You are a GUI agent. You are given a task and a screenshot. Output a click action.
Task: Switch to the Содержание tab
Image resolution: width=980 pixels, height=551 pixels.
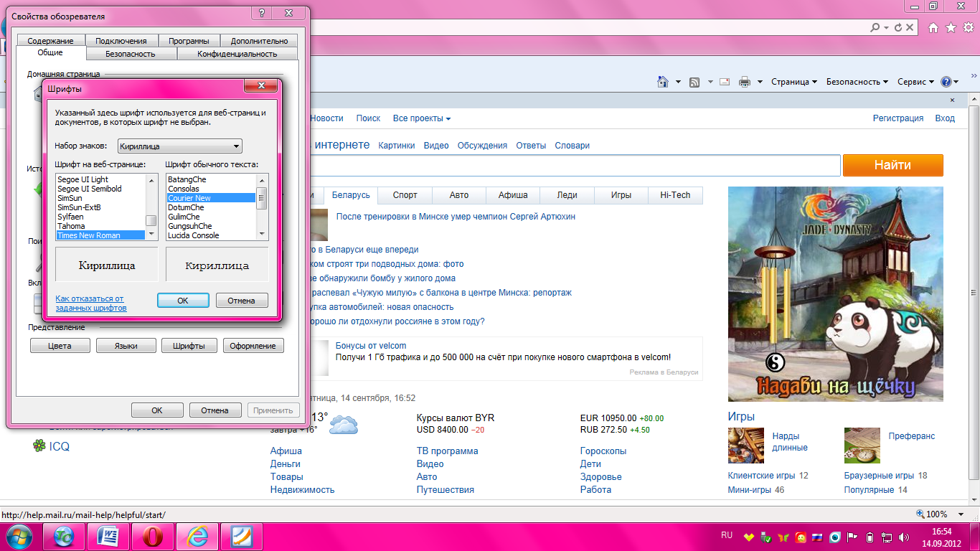[50, 41]
